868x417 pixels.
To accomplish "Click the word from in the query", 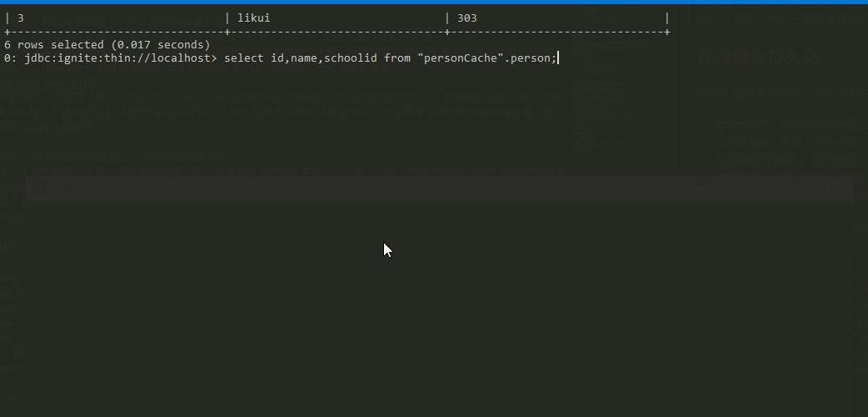I will pos(397,58).
